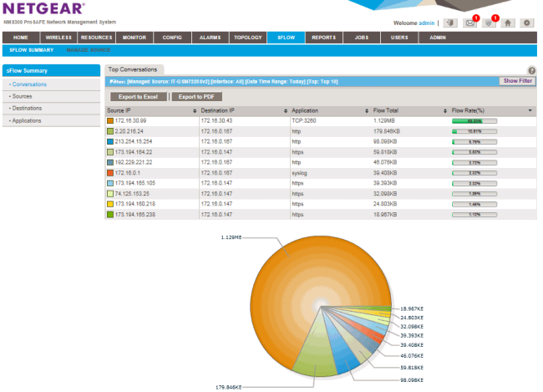
Task: Go to home via house icon
Action: click(508, 23)
